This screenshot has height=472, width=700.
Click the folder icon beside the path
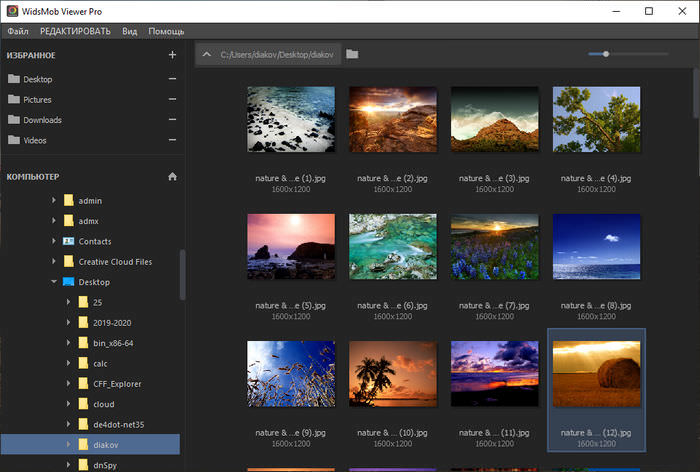[352, 54]
